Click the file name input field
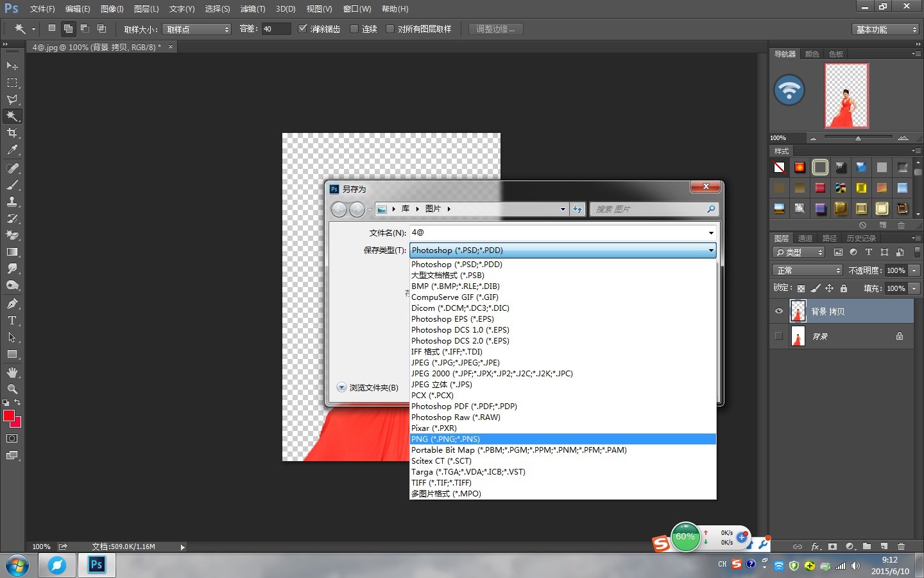 pyautogui.click(x=558, y=232)
